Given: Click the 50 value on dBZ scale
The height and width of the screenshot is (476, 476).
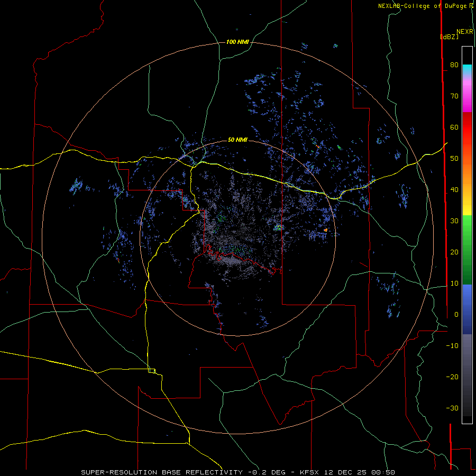Looking at the screenshot, I should pos(454,159).
